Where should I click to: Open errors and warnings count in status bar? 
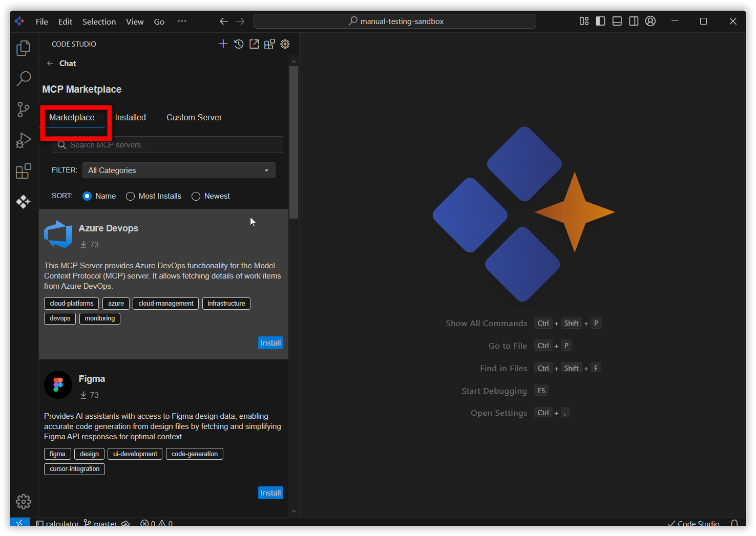point(156,523)
